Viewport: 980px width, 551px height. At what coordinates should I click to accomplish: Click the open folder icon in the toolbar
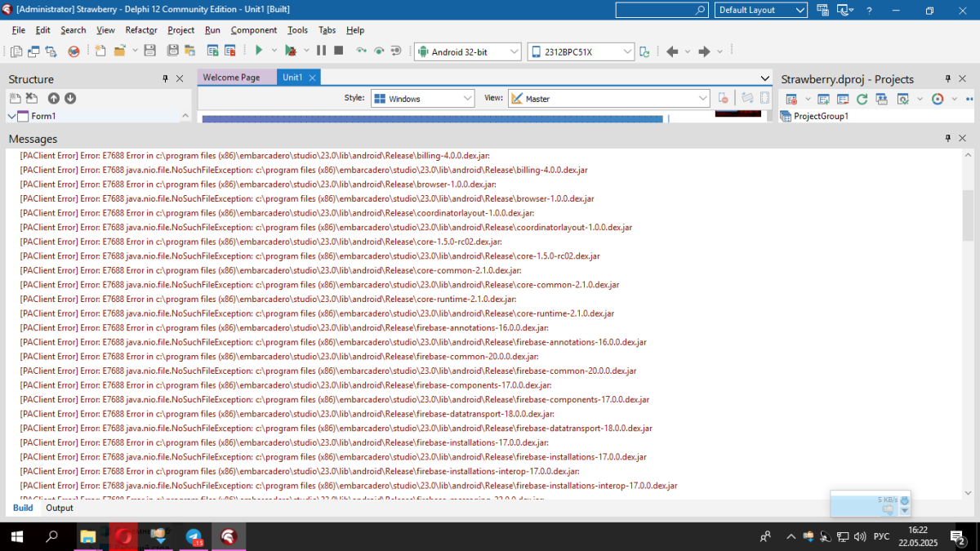tap(120, 51)
